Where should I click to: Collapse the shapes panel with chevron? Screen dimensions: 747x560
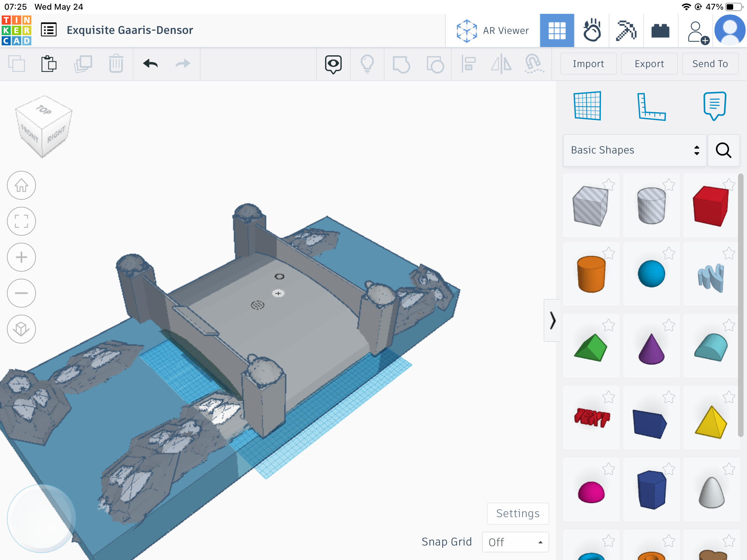tap(552, 320)
